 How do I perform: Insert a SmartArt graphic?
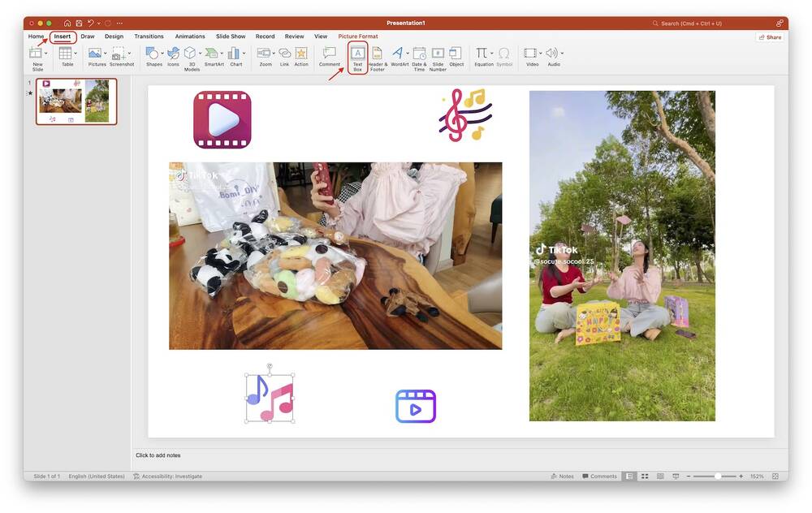coord(209,54)
